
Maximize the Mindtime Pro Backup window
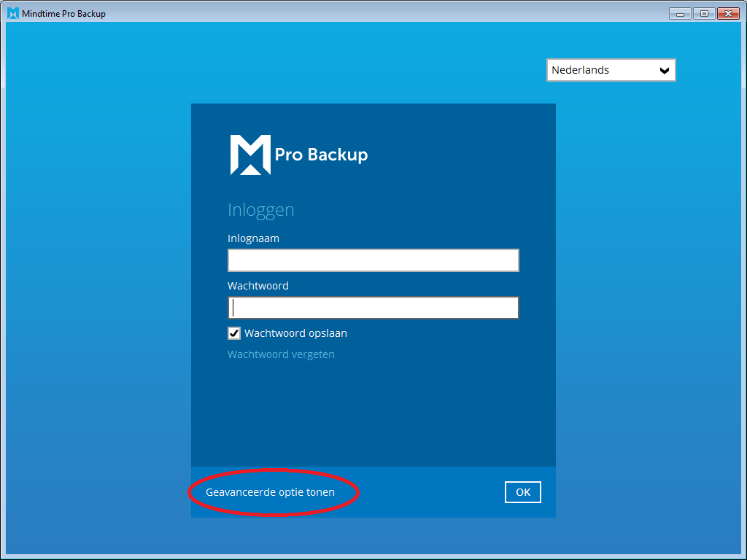click(704, 13)
